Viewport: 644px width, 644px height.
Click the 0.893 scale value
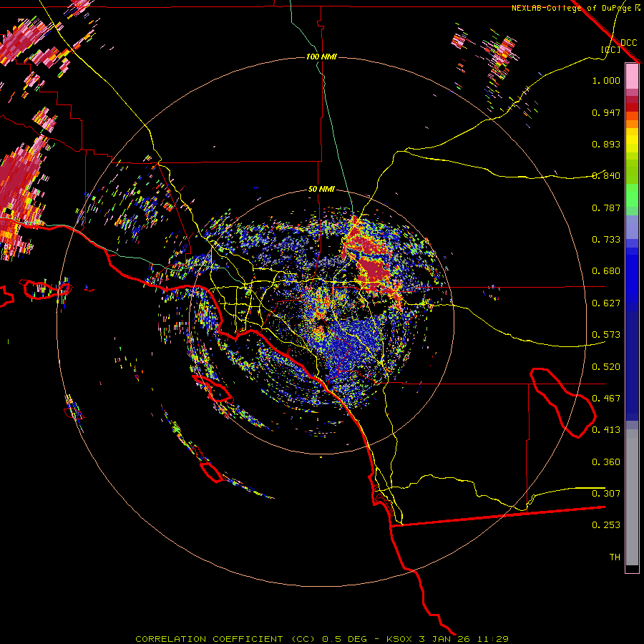coord(606,144)
